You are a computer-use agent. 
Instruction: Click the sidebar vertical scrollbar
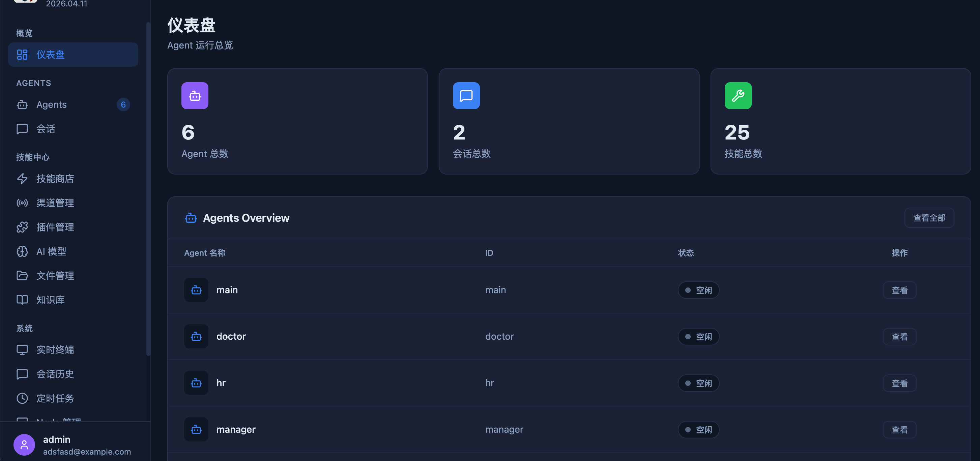point(148,189)
